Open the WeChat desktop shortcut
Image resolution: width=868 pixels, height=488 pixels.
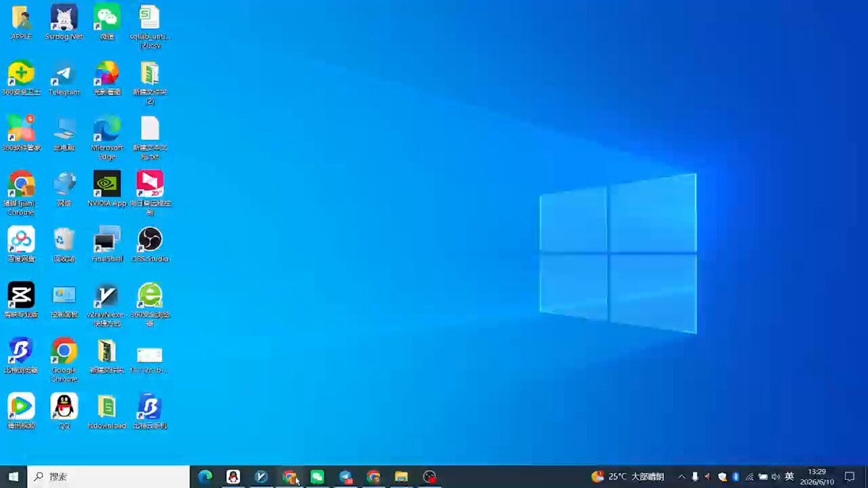(x=107, y=22)
